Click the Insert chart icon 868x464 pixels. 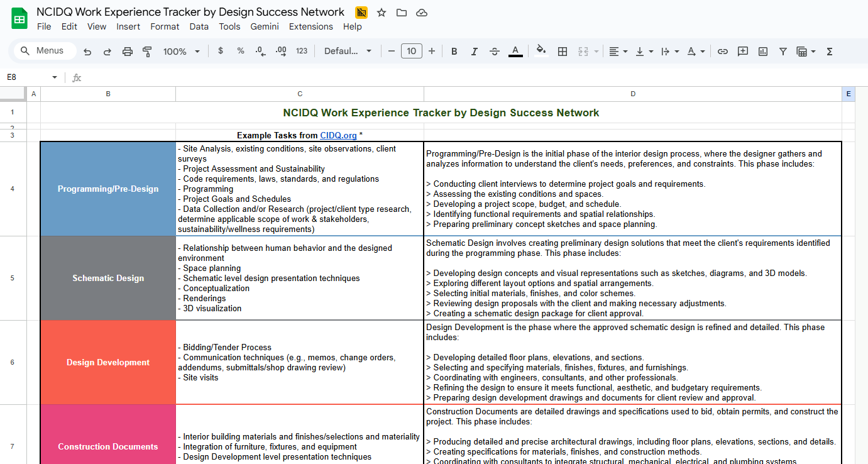763,52
